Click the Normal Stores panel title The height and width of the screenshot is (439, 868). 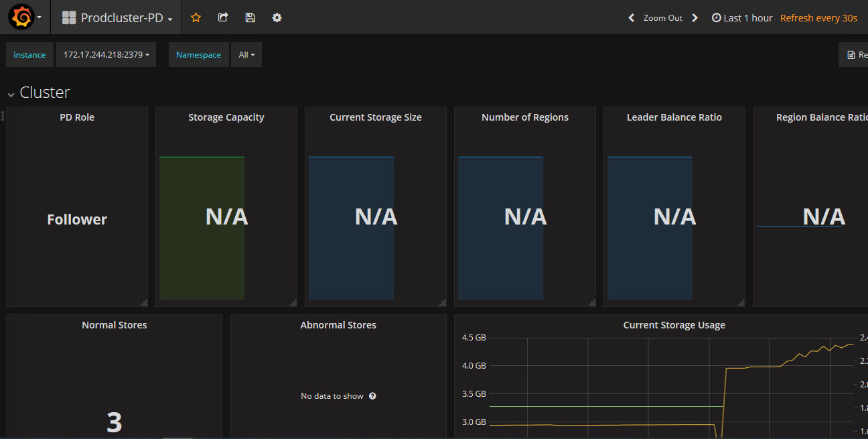pos(115,325)
